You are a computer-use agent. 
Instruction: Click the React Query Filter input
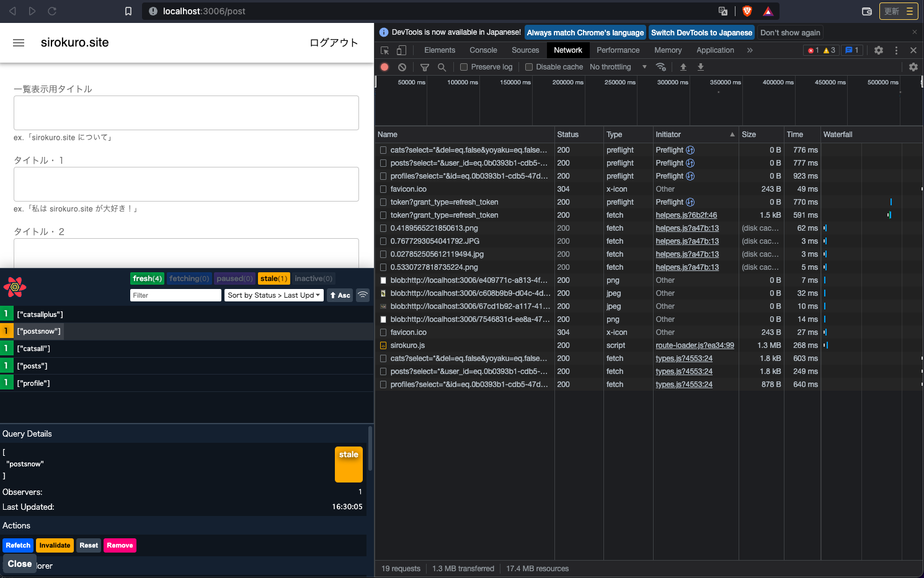pos(175,295)
